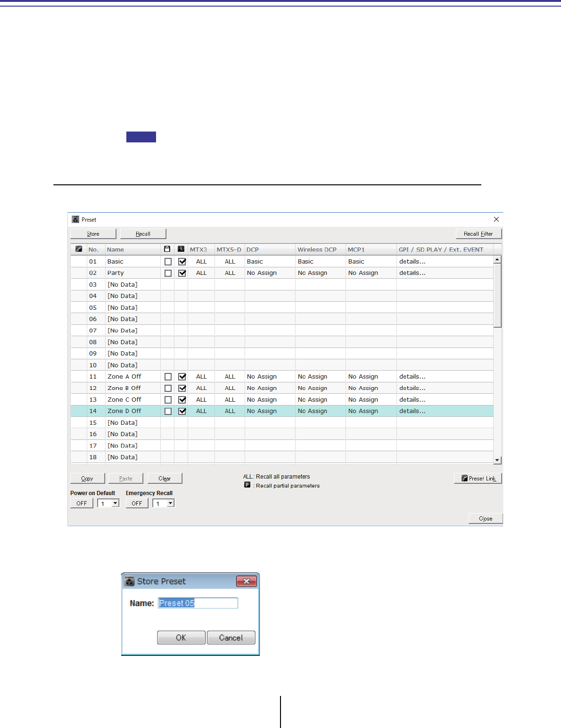Viewport: 561px width, 728px height.
Task: Select the Party preset name
Action: tap(115, 273)
